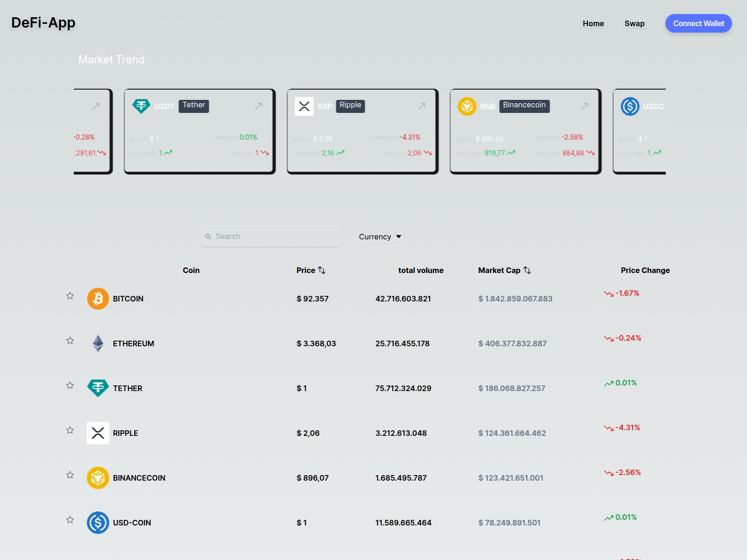Screen dimensions: 747x560
Task: Click the BNB logo on Binancecoin card
Action: [x=467, y=106]
